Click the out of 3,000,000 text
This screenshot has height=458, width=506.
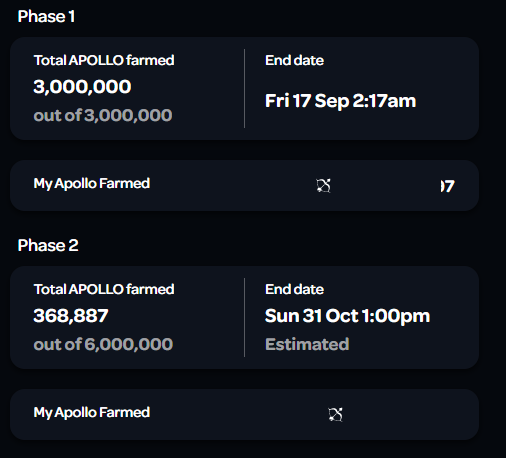click(x=103, y=115)
